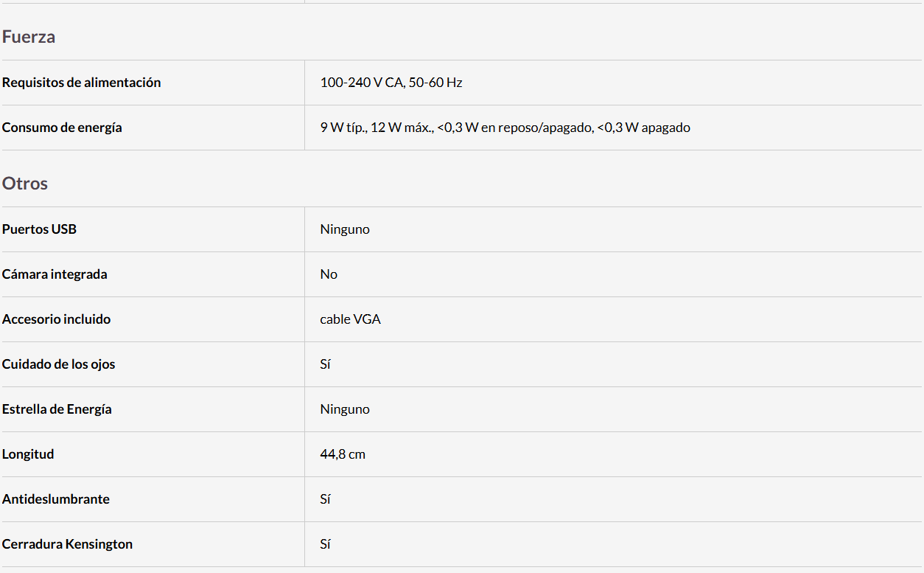The image size is (924, 573).
Task: Click the No value for Cámara integrada
Action: pyautogui.click(x=329, y=274)
